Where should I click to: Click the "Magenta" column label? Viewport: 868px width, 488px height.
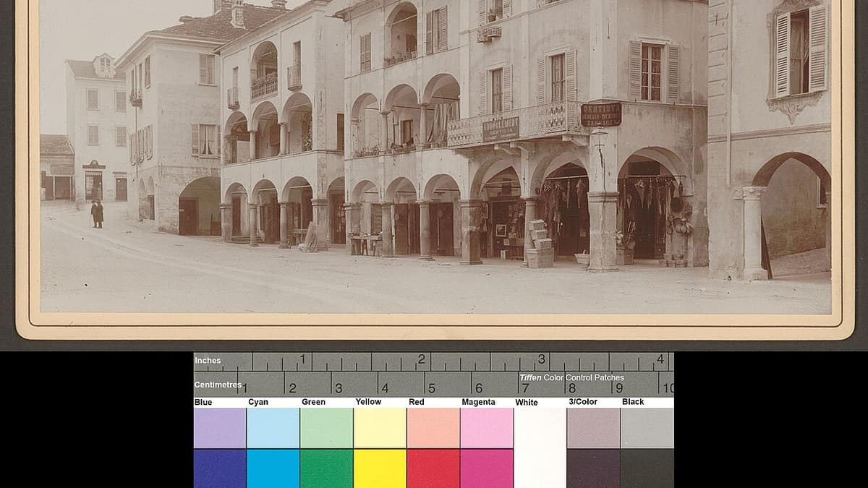click(x=478, y=402)
